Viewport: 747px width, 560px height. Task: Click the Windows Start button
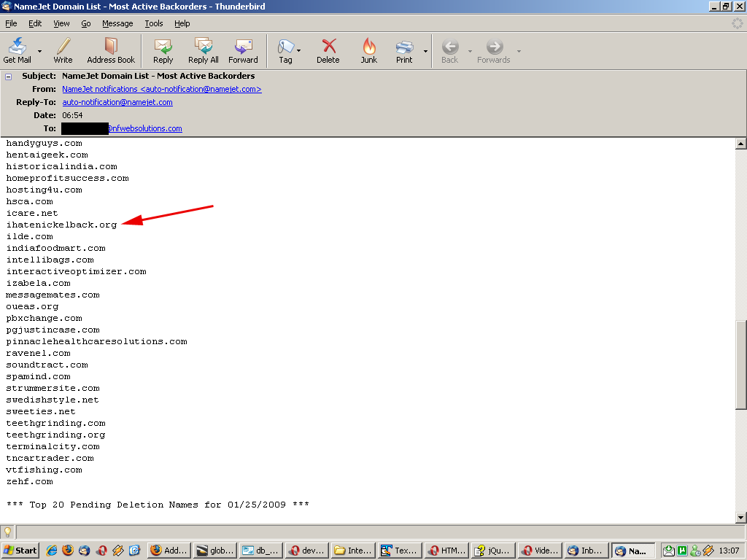[20, 551]
